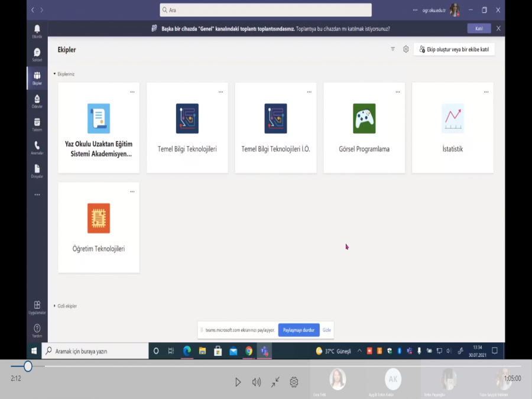The image size is (532, 399).
Task: Click the 37°C Güneşli weather widget
Action: pyautogui.click(x=333, y=351)
